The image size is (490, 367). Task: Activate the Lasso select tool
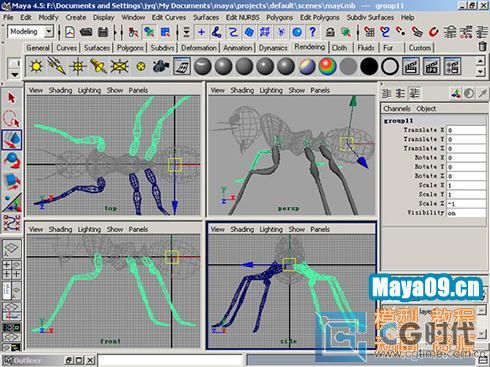click(12, 119)
